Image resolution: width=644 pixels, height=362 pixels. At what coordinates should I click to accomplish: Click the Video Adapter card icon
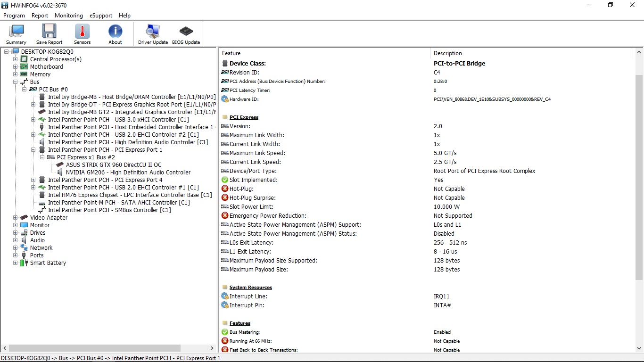coord(24,218)
